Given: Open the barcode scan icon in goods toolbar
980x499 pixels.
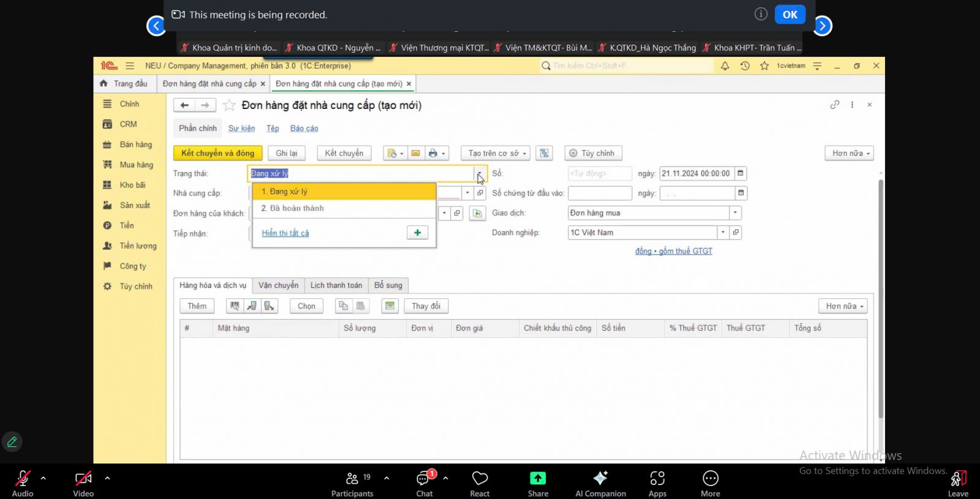Looking at the screenshot, I should 235,306.
